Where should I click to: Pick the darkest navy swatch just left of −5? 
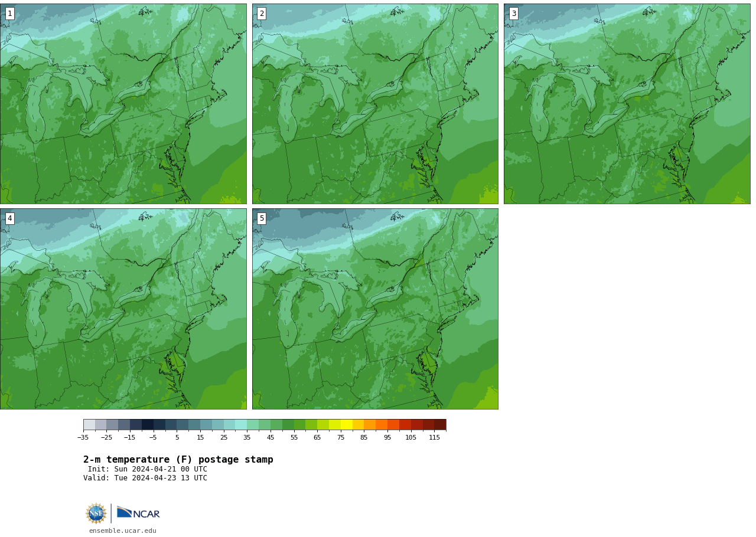tap(148, 425)
